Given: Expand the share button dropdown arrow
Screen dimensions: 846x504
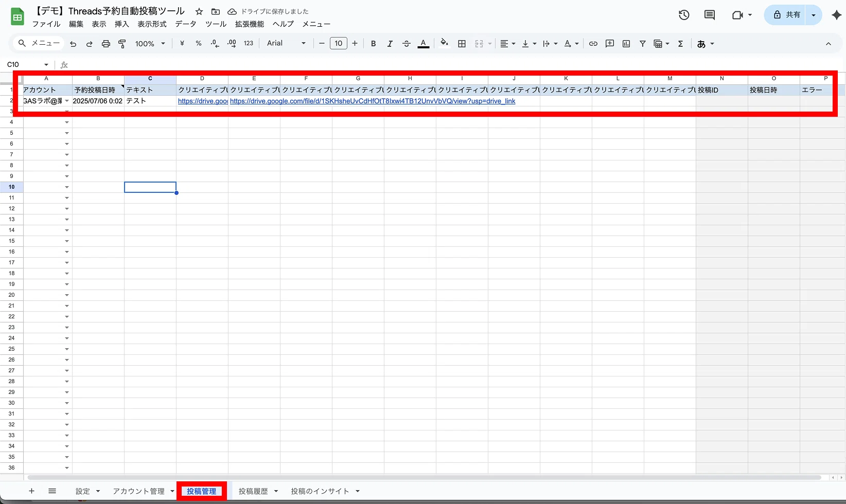Looking at the screenshot, I should click(x=814, y=15).
